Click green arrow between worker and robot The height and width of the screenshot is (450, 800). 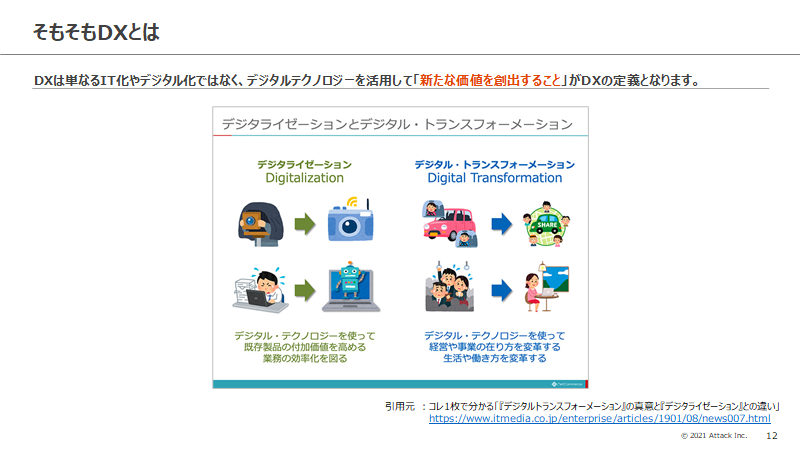(x=305, y=290)
